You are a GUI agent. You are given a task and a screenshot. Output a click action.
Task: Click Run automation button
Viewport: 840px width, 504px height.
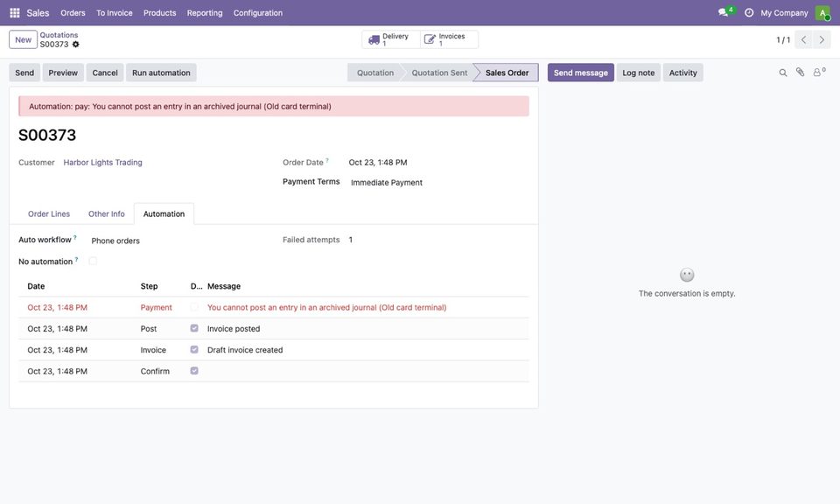click(x=161, y=73)
